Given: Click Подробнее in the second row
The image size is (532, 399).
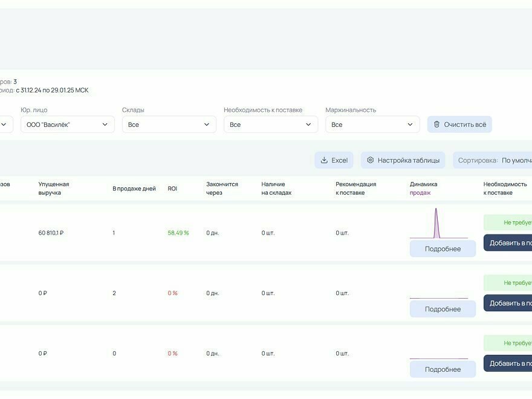Looking at the screenshot, I should 443,309.
